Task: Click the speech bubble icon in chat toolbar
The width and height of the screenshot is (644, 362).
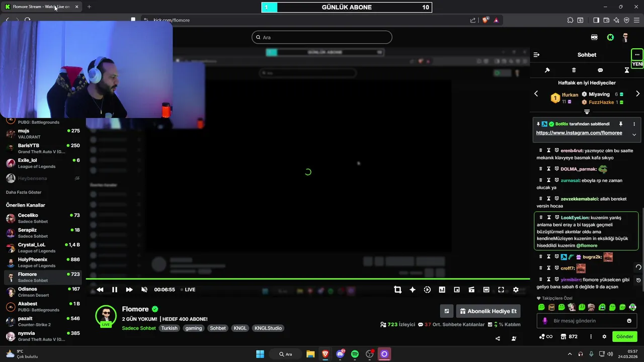Action: [600, 70]
